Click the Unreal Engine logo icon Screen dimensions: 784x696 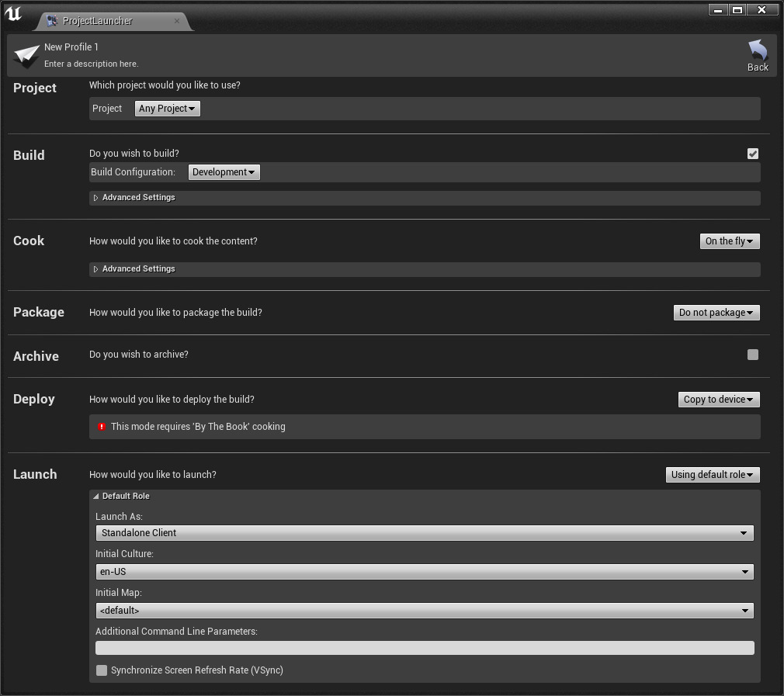coord(12,12)
